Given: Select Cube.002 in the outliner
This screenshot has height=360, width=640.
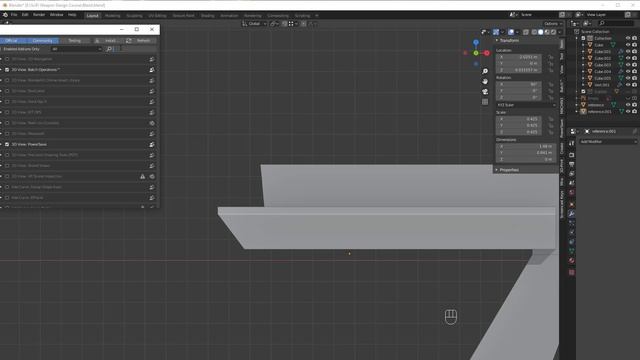Looking at the screenshot, I should coord(602,58).
